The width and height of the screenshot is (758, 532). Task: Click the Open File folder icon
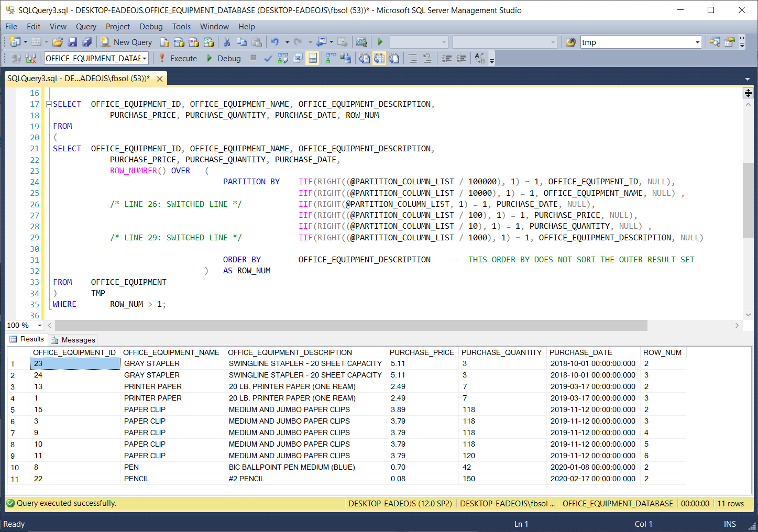(58, 42)
